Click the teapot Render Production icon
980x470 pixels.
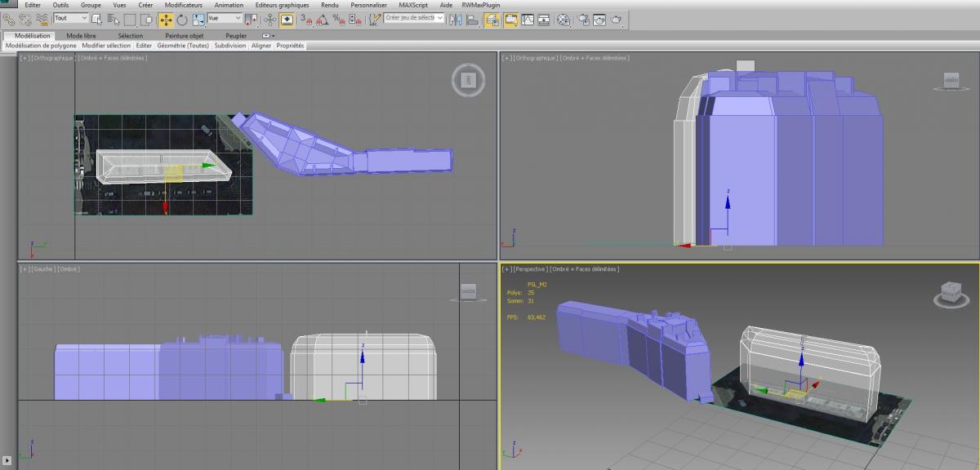pos(617,19)
